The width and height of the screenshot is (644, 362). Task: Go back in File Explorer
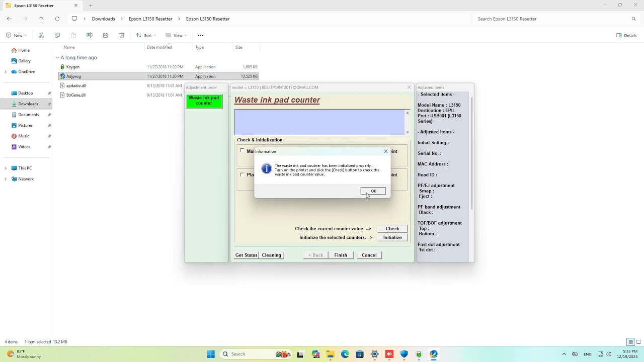[9, 19]
